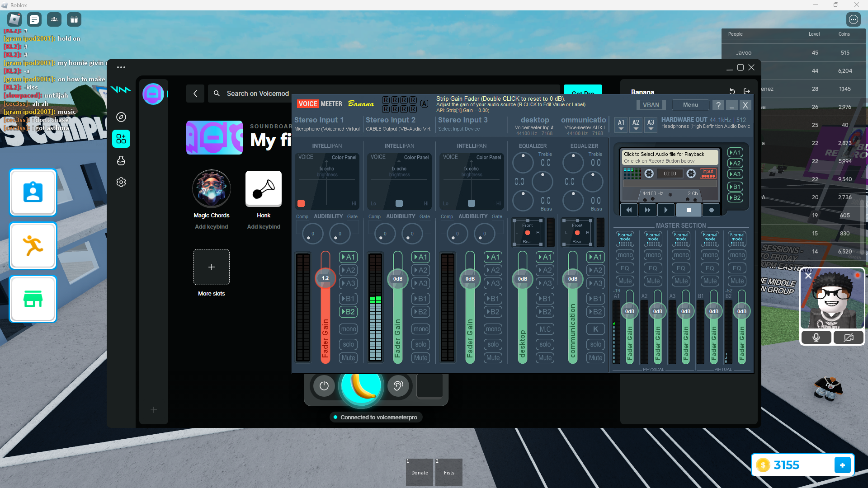
Task: Toggle A1 bus on Stereo Input 1
Action: coord(349,257)
